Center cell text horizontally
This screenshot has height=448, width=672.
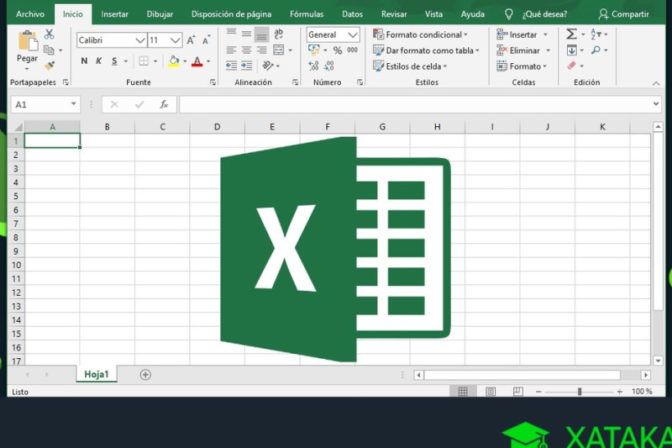click(x=246, y=50)
